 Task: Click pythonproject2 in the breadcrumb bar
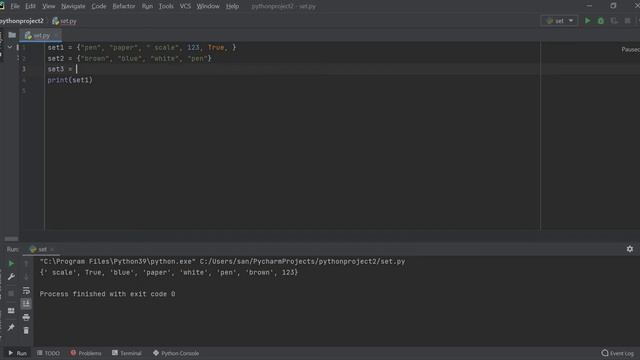(x=22, y=21)
